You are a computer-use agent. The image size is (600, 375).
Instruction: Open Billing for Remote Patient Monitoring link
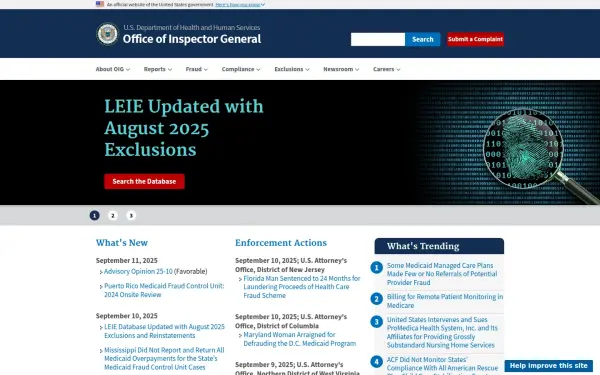click(445, 301)
